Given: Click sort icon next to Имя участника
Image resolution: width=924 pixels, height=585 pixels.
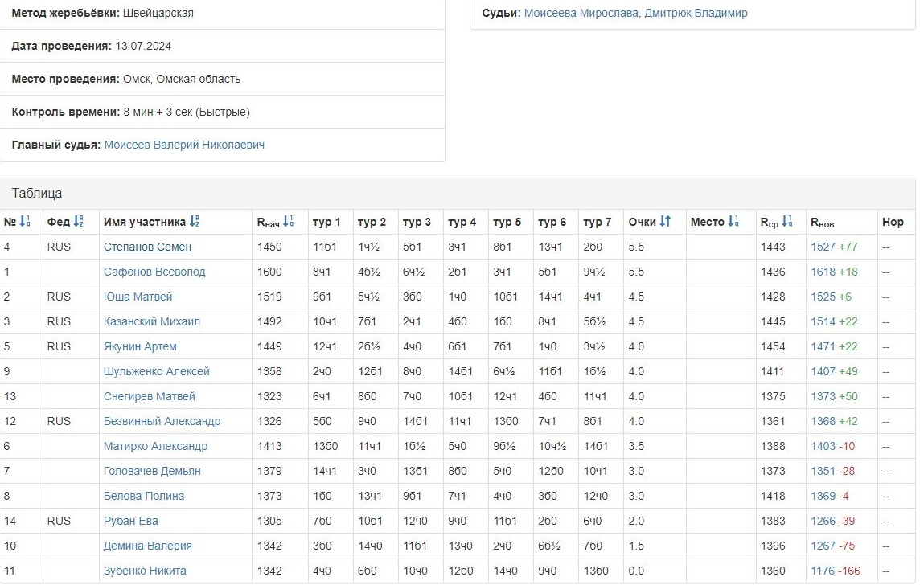Looking at the screenshot, I should (195, 222).
